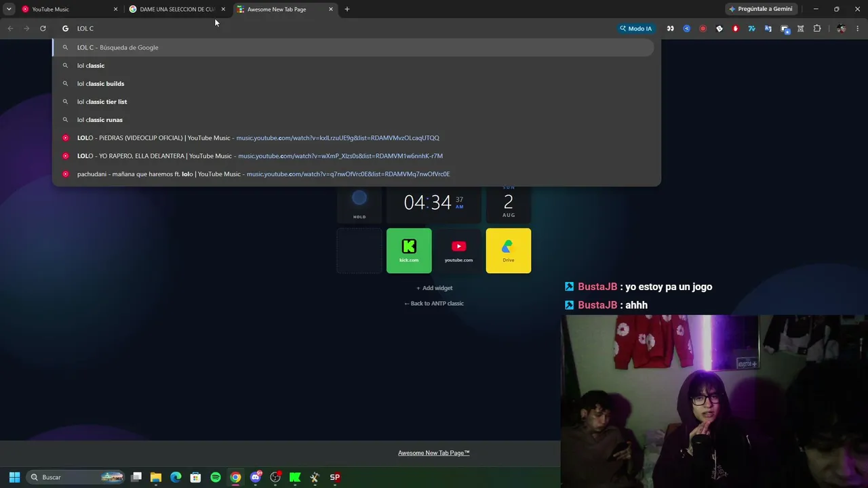The height and width of the screenshot is (488, 868).
Task: Open the crossed-tools app in the taskbar
Action: [x=315, y=477]
